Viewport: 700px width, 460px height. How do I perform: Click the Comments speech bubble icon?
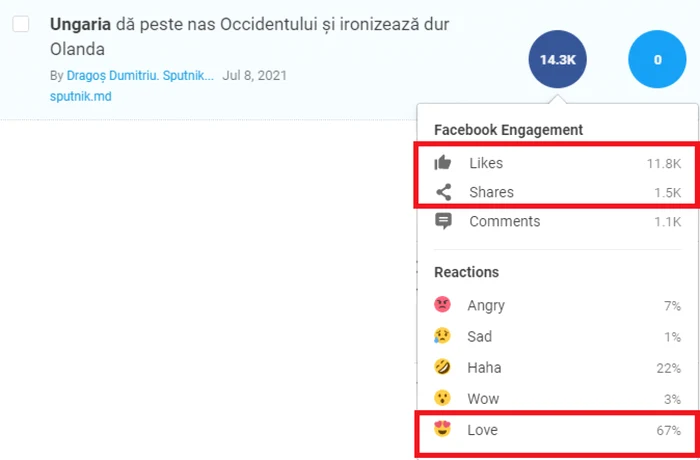[443, 222]
